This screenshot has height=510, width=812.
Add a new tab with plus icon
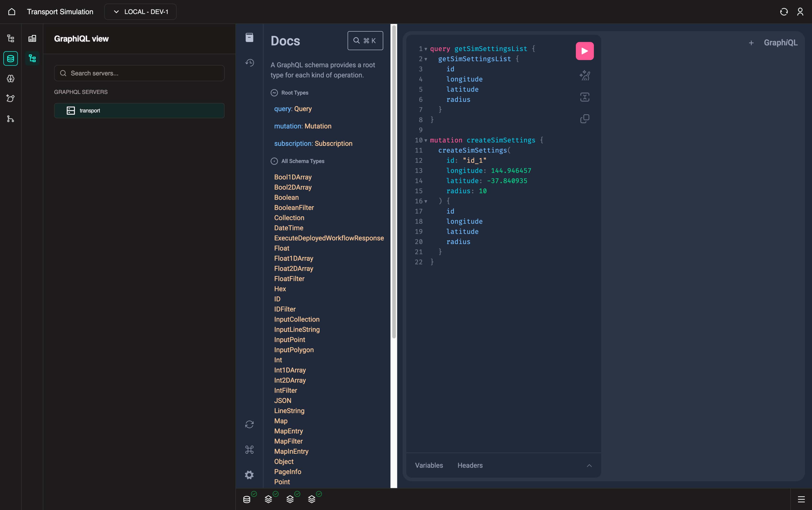[751, 43]
